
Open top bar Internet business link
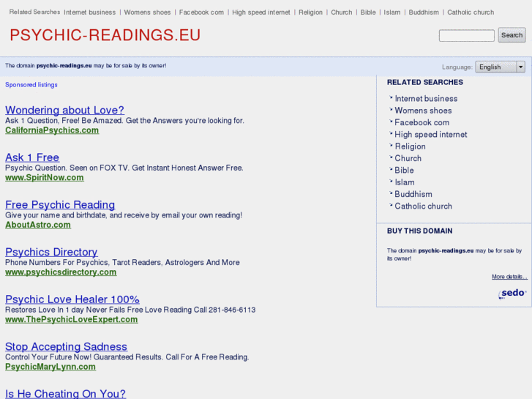(89, 12)
